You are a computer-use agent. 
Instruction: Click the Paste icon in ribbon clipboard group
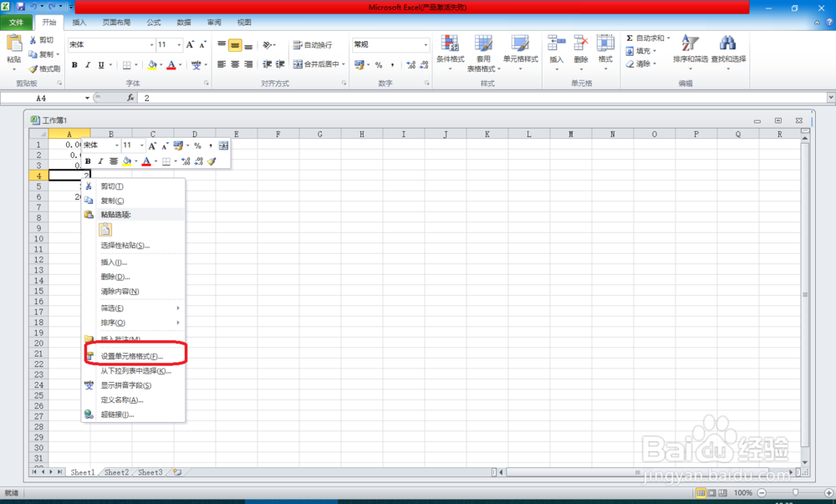(x=14, y=43)
